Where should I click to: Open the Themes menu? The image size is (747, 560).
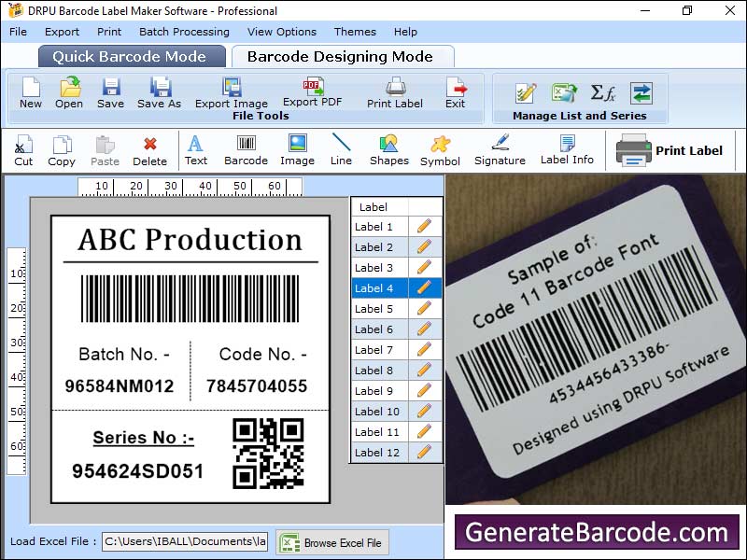click(355, 32)
